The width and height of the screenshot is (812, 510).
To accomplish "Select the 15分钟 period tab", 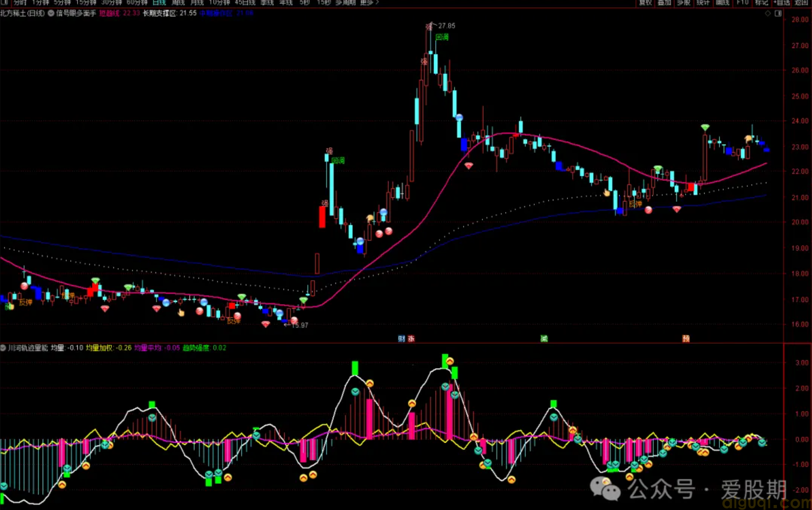I will (86, 2).
